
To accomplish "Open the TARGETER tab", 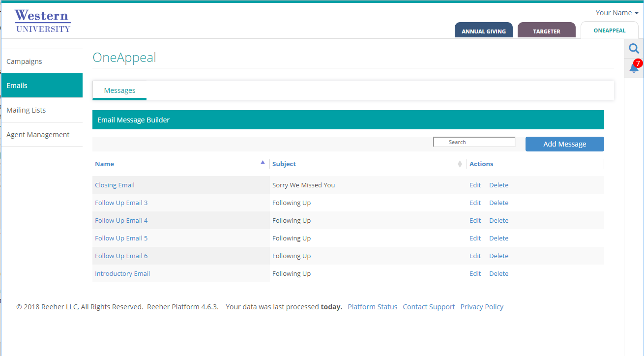I will pyautogui.click(x=546, y=30).
